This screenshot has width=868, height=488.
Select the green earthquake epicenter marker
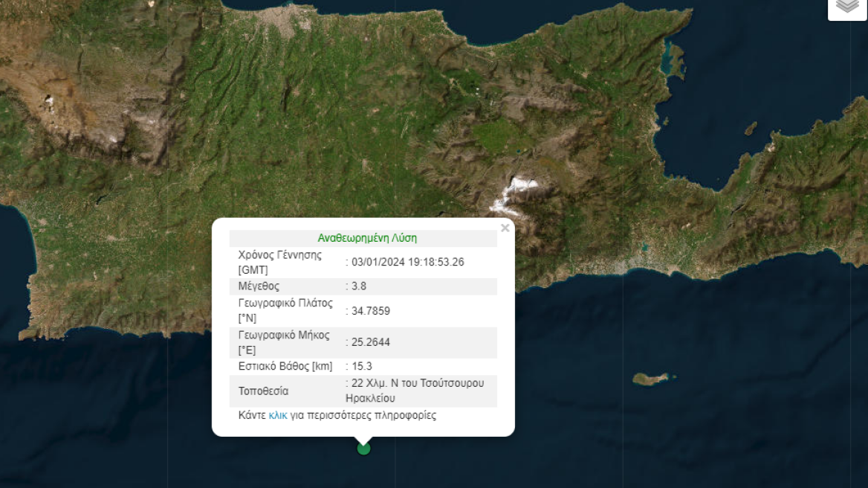tap(363, 449)
